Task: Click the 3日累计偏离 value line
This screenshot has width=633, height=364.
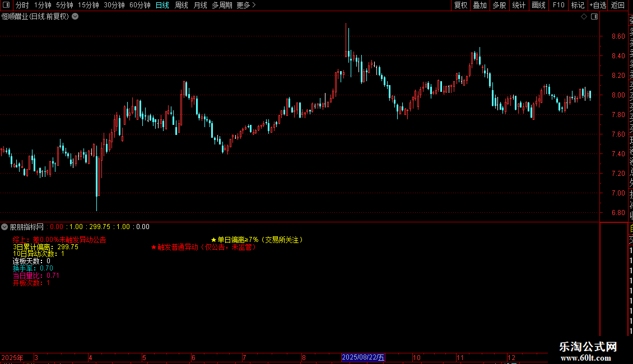Action: coord(45,247)
